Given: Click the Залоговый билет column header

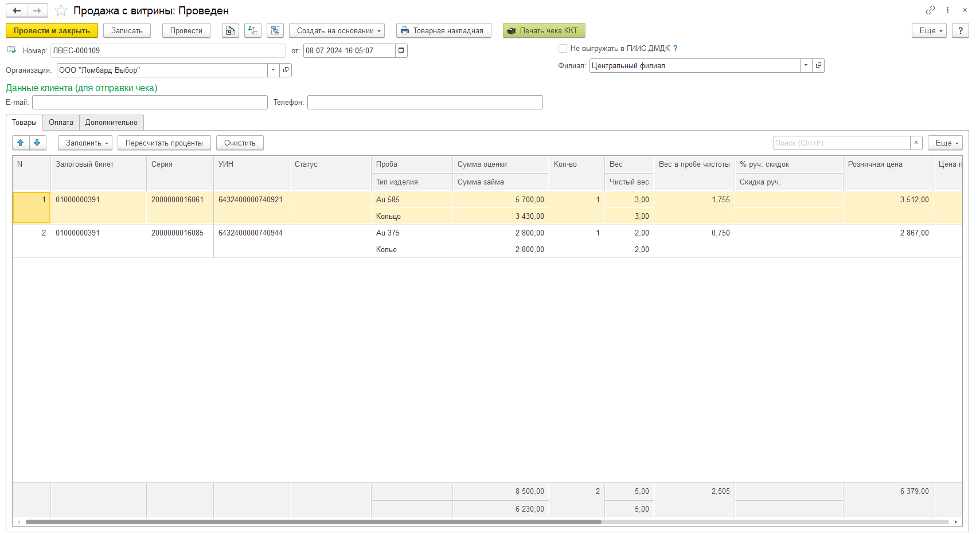Looking at the screenshot, I should pos(99,173).
